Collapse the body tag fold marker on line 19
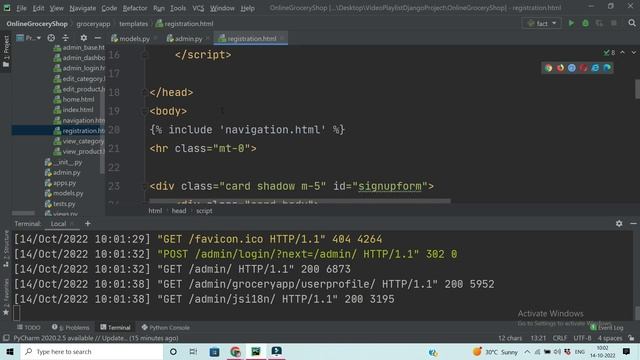The height and width of the screenshot is (360, 640). pos(144,111)
